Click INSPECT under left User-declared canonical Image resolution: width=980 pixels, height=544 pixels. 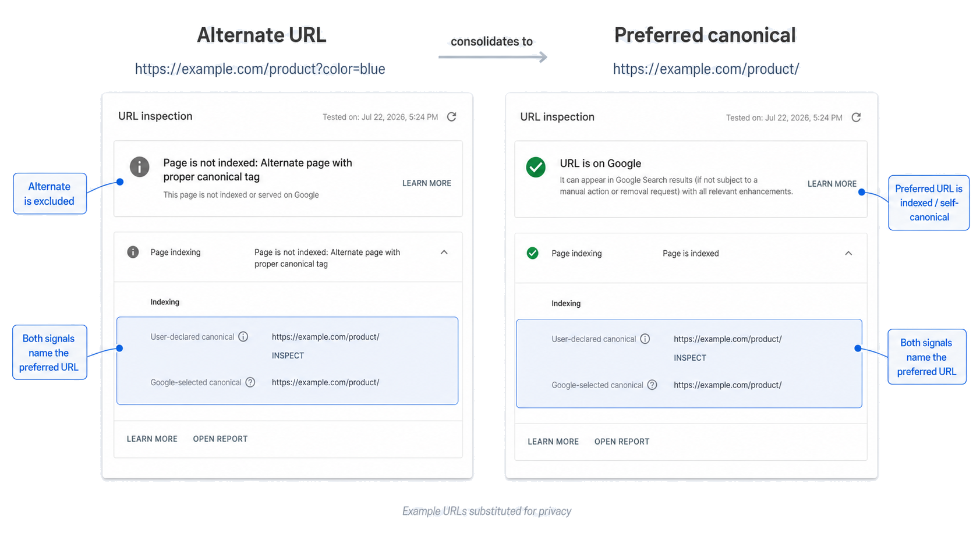tap(288, 355)
